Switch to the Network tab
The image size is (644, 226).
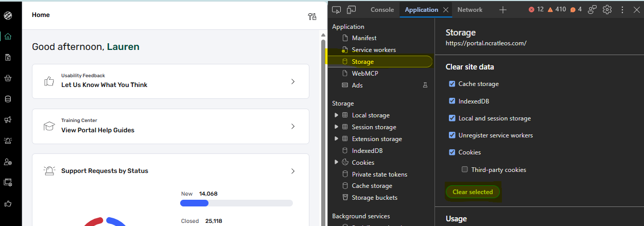[470, 10]
